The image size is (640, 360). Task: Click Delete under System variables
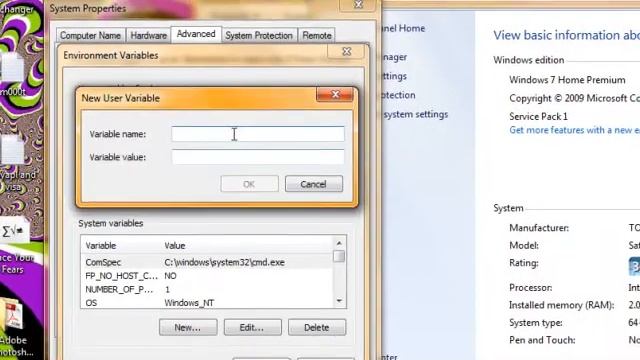pos(317,327)
